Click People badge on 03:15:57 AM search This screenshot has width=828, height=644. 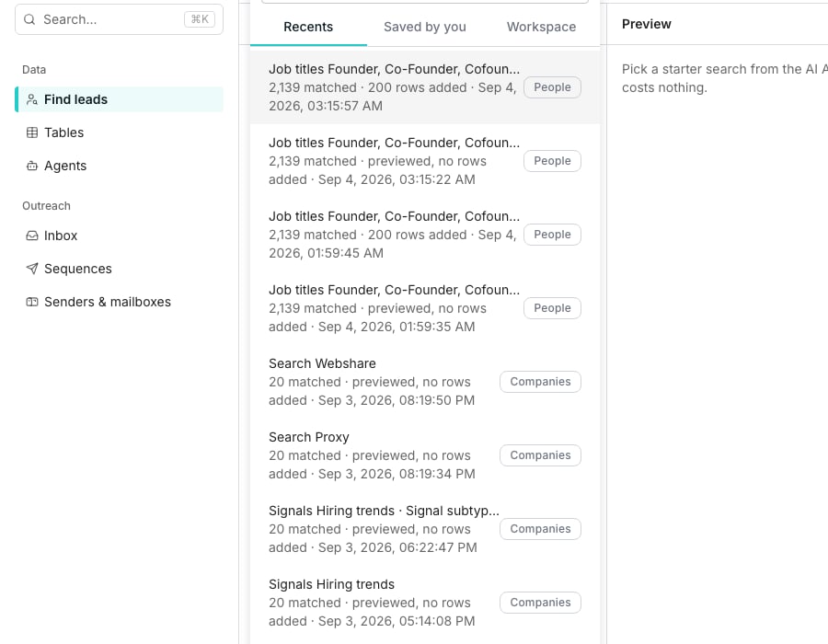pyautogui.click(x=552, y=87)
